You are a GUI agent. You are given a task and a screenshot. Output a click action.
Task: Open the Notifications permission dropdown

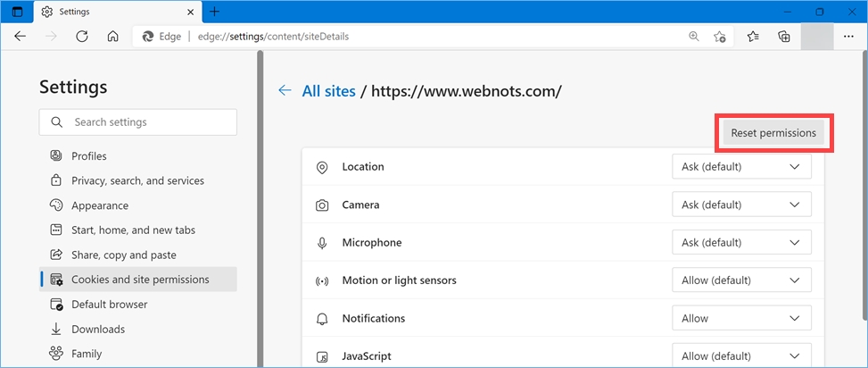click(x=741, y=318)
